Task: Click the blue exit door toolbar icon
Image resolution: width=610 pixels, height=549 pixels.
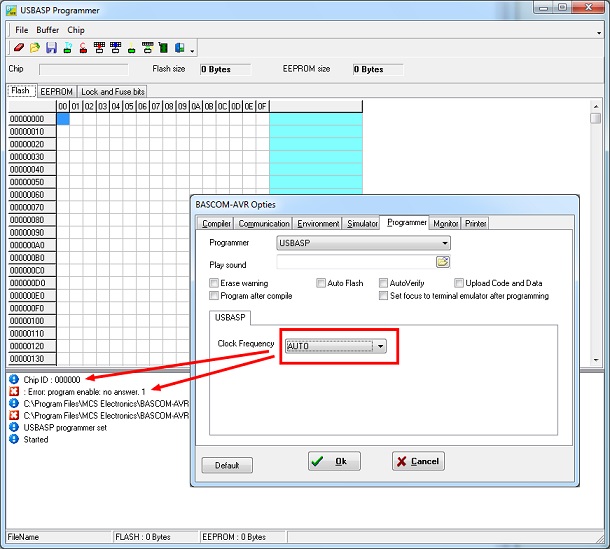Action: point(179,48)
